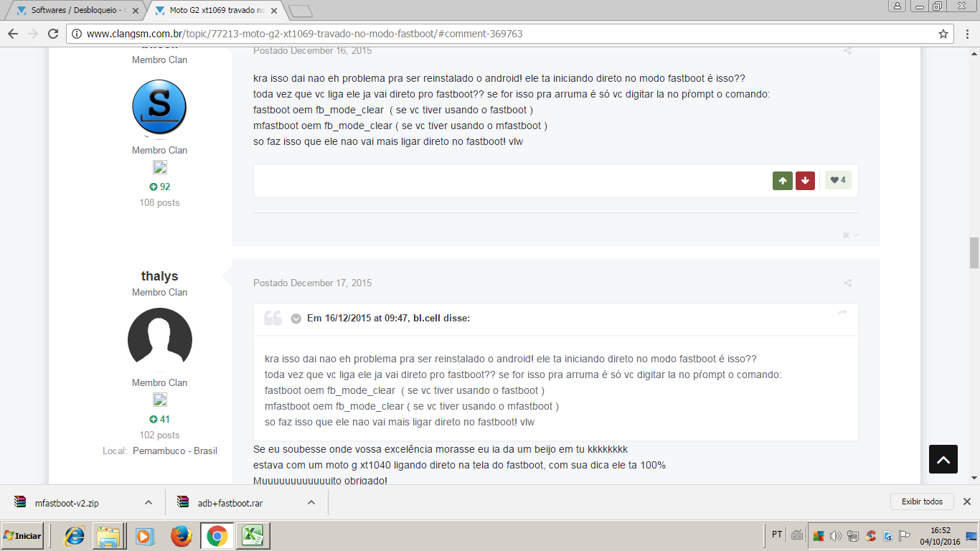This screenshot has width=980, height=551.
Task: Open the volume speaker tray icon
Action: [x=836, y=535]
